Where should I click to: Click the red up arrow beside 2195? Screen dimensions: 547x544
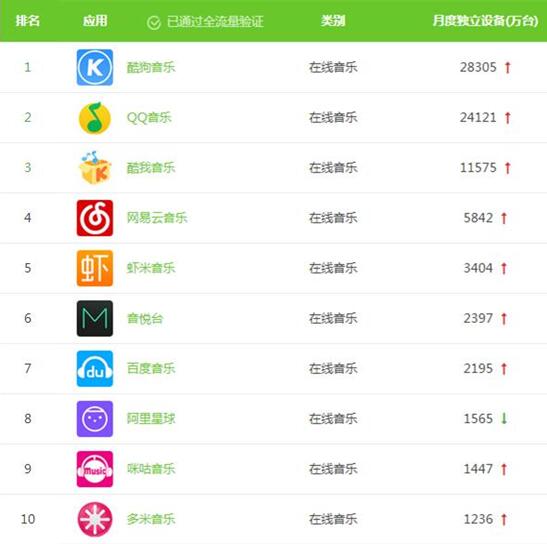pos(504,369)
